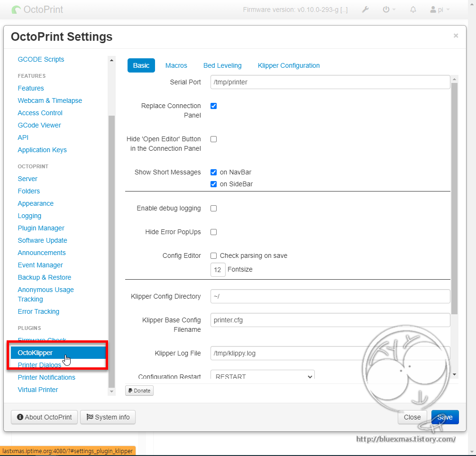Open Application Keys settings
Screen dimensions: 476x456
[x=42, y=150]
